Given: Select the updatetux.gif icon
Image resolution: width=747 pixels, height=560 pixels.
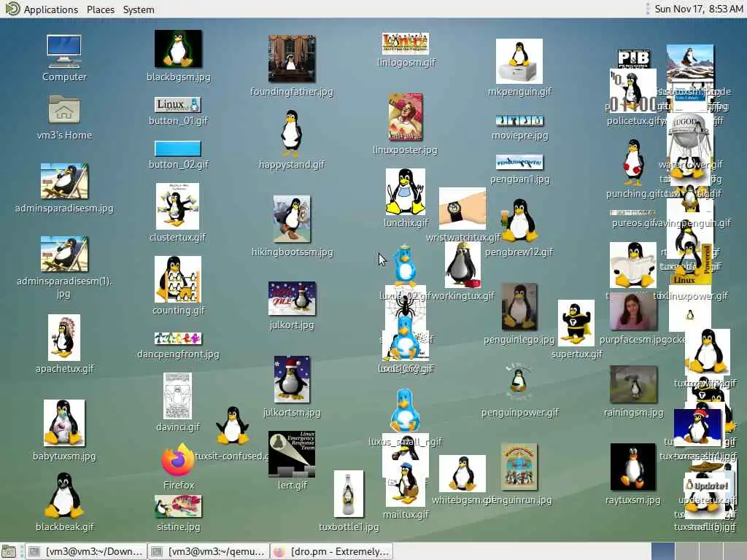Looking at the screenshot, I should coord(708,485).
